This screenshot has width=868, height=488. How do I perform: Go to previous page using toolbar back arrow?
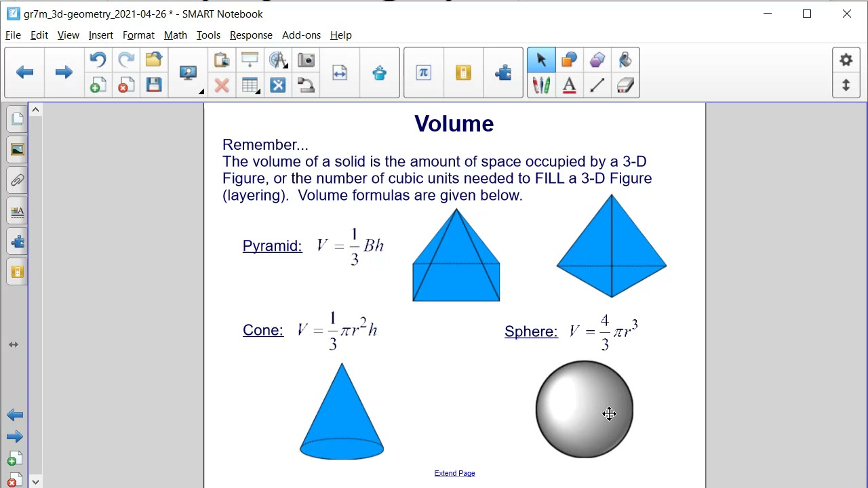25,73
